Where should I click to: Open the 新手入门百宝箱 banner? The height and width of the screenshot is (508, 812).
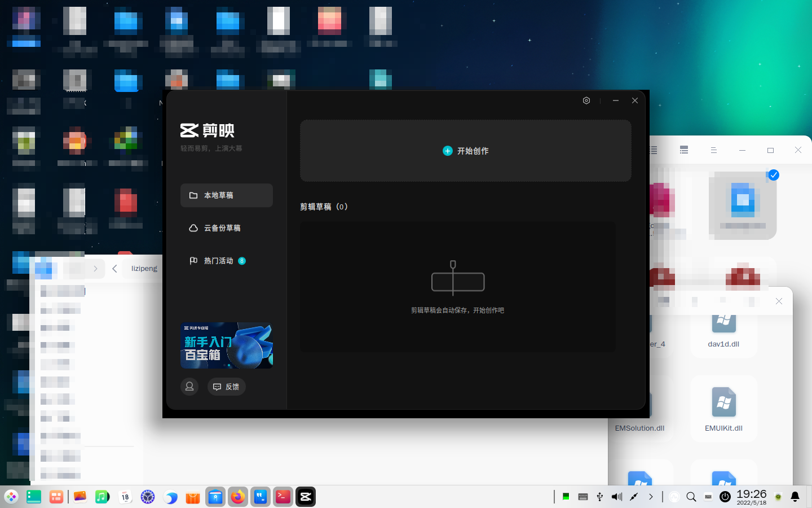(x=227, y=345)
